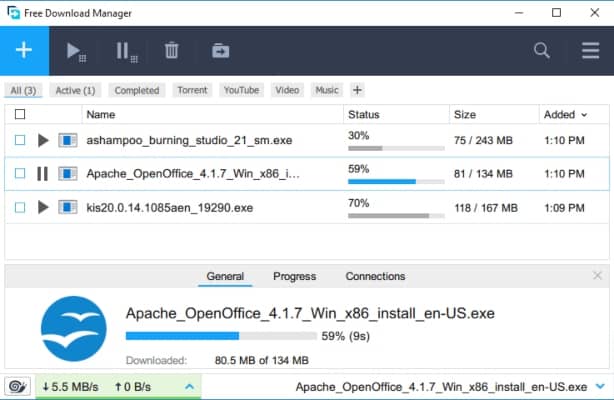Viewport: 614px width, 400px height.
Task: Check the ashampoo_burning_studio row checkbox
Action: [x=20, y=140]
